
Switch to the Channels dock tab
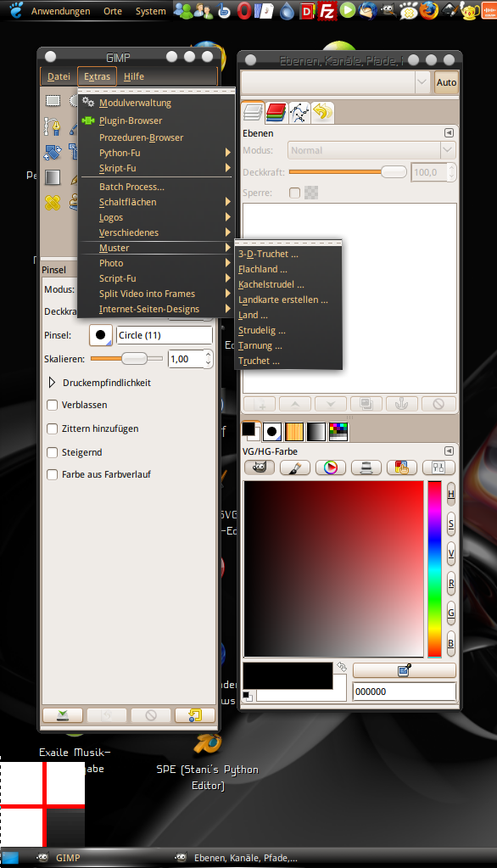[x=276, y=112]
